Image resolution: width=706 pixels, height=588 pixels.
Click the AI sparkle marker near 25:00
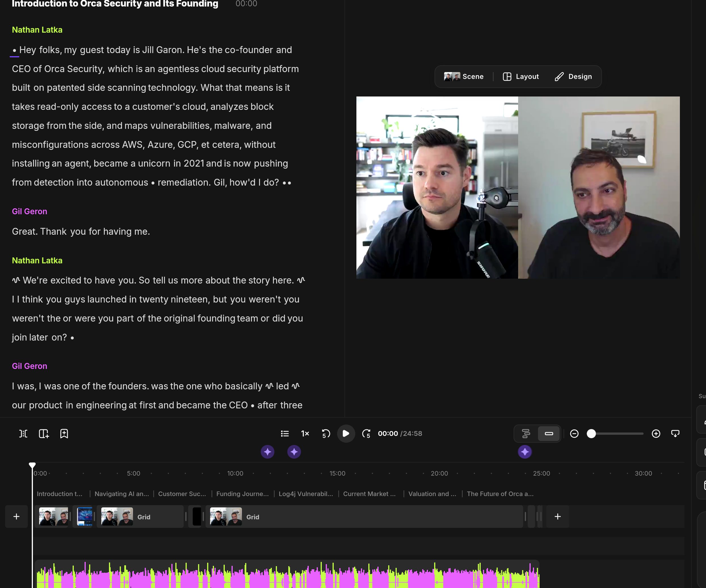point(525,452)
